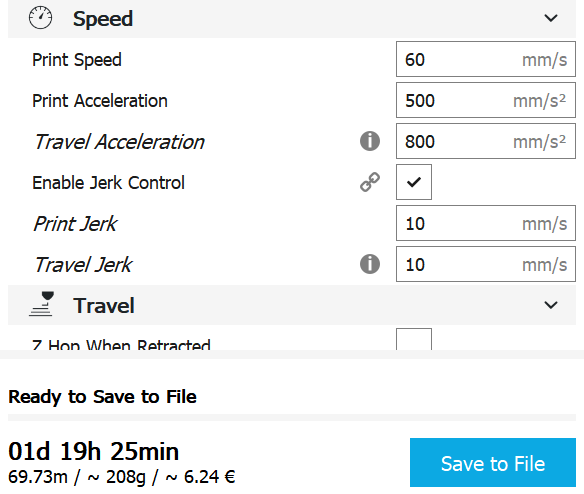Collapse the Travel section chevron
The width and height of the screenshot is (584, 494).
(x=551, y=305)
